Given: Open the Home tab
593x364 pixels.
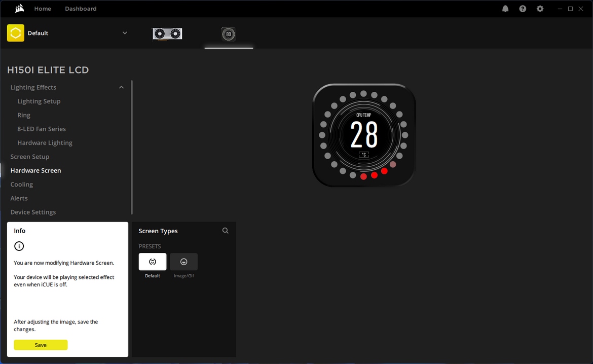Looking at the screenshot, I should click(x=43, y=9).
